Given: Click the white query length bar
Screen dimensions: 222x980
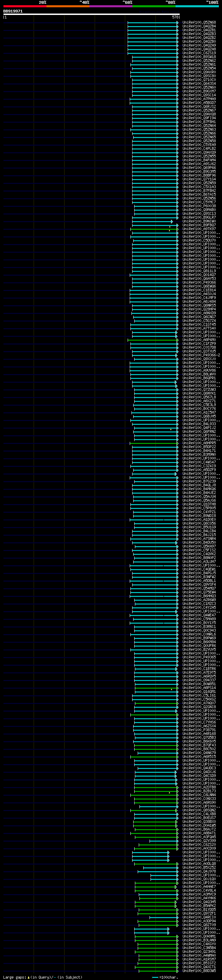Looking at the screenshot, I should pyautogui.click(x=91, y=14).
